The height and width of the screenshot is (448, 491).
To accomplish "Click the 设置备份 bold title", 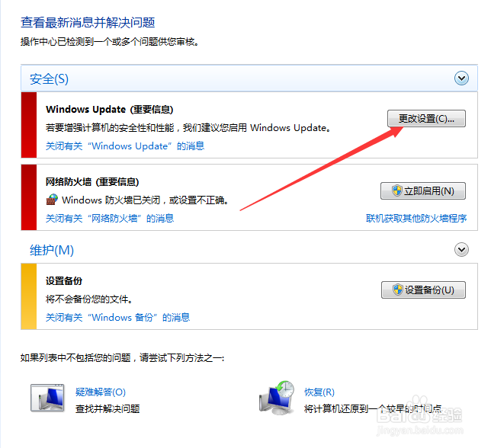I will point(64,280).
